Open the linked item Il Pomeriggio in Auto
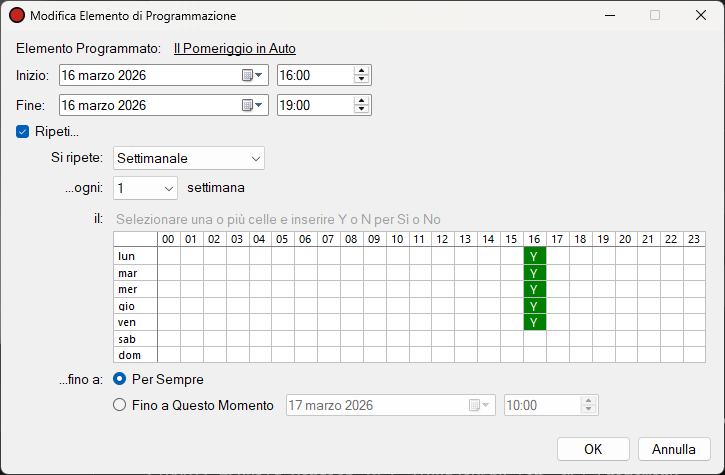 (235, 49)
